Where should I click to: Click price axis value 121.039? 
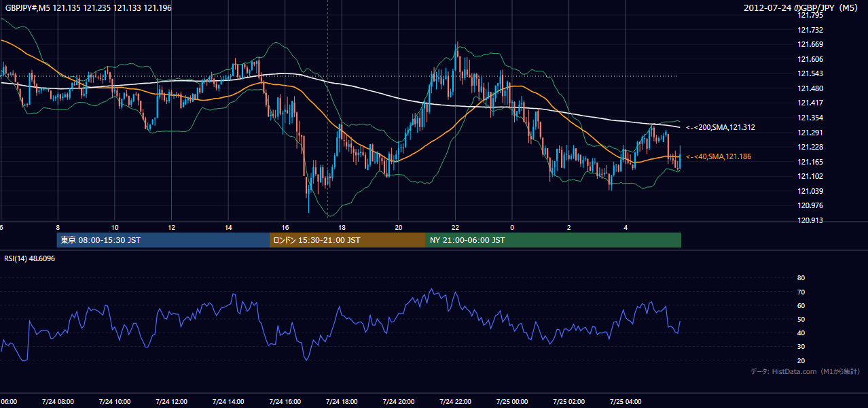click(810, 191)
